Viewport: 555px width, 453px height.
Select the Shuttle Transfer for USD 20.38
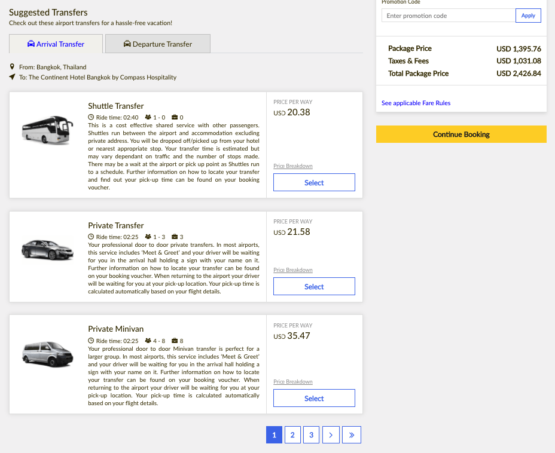(314, 183)
